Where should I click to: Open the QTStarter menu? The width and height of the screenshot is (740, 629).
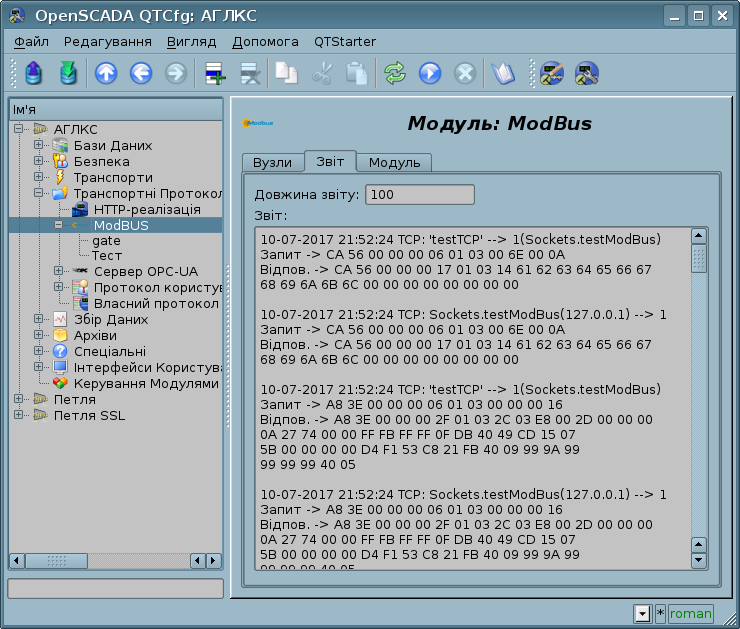[345, 42]
